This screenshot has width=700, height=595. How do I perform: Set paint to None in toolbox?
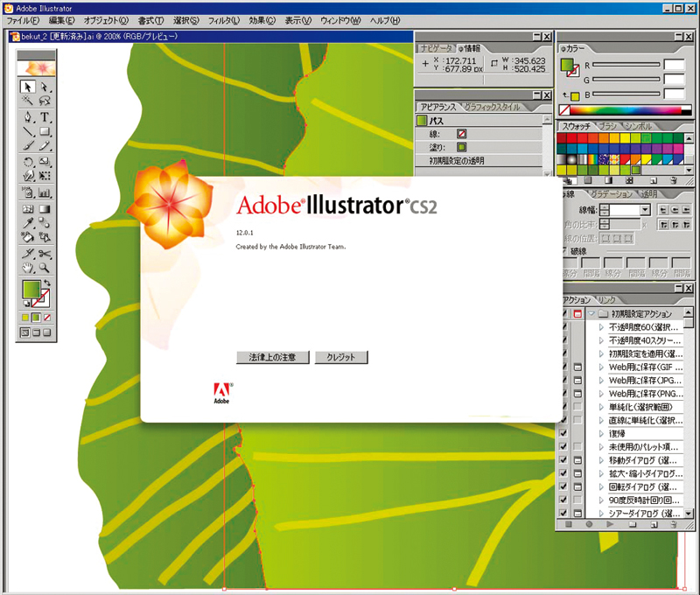(47, 318)
